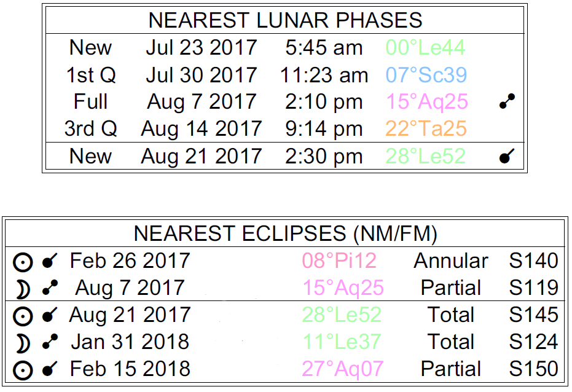Click the opposition symbol beside Jan 31 2018
The height and width of the screenshot is (392, 572).
pyautogui.click(x=49, y=342)
